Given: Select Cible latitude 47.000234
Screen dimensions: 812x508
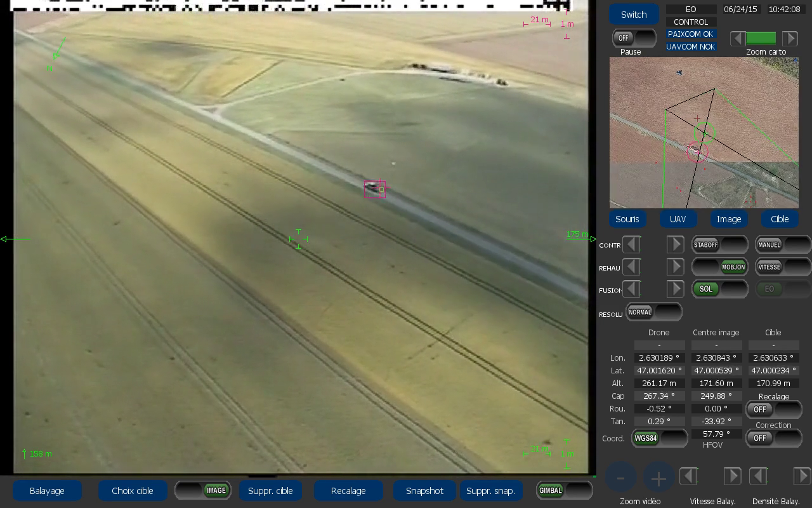Looking at the screenshot, I should click(x=773, y=371).
